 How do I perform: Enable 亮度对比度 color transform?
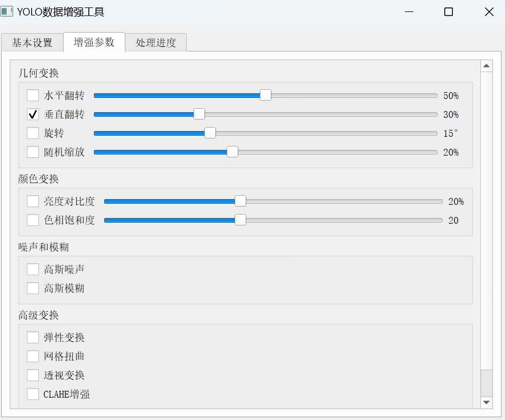click(x=33, y=201)
